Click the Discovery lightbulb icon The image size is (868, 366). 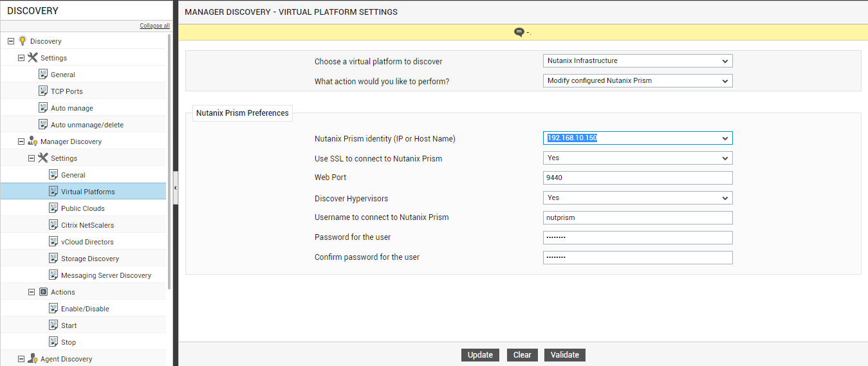(22, 41)
